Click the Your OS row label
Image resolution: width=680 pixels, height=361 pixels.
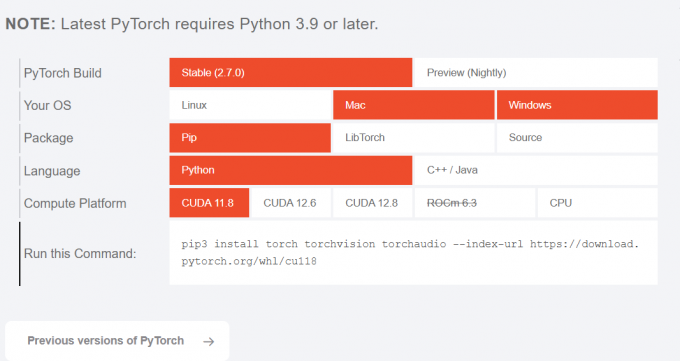point(47,105)
